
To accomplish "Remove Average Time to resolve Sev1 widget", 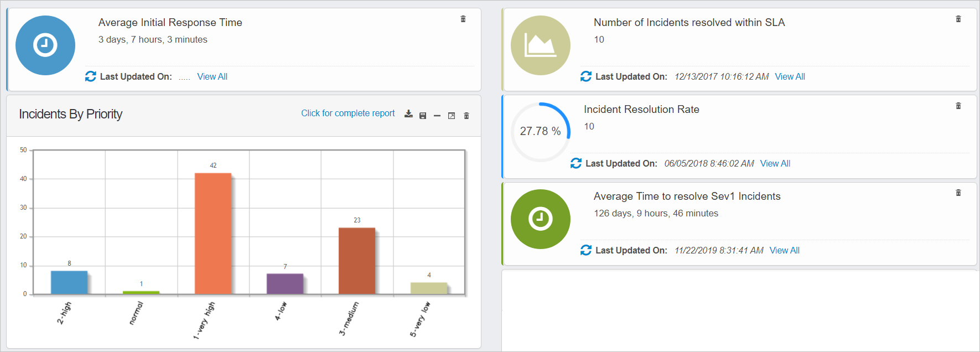I will point(958,193).
